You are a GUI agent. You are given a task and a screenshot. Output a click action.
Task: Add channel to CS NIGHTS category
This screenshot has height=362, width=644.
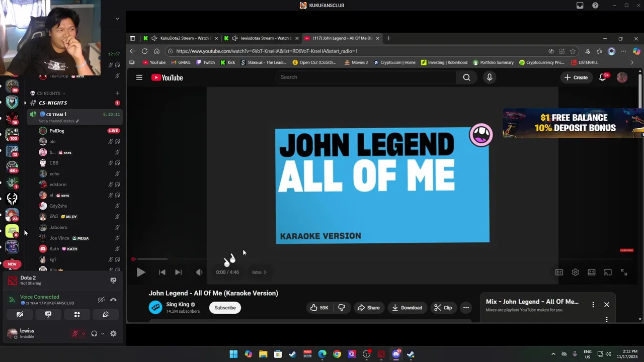coord(117,94)
